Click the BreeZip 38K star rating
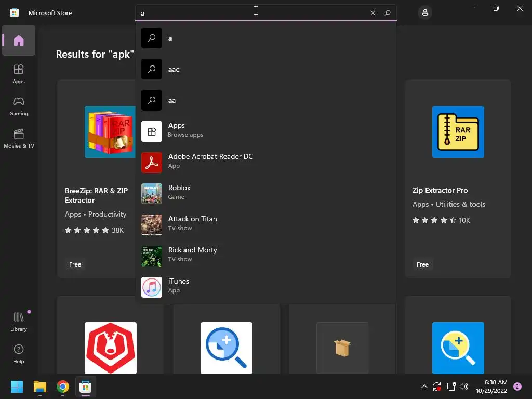 point(95,230)
